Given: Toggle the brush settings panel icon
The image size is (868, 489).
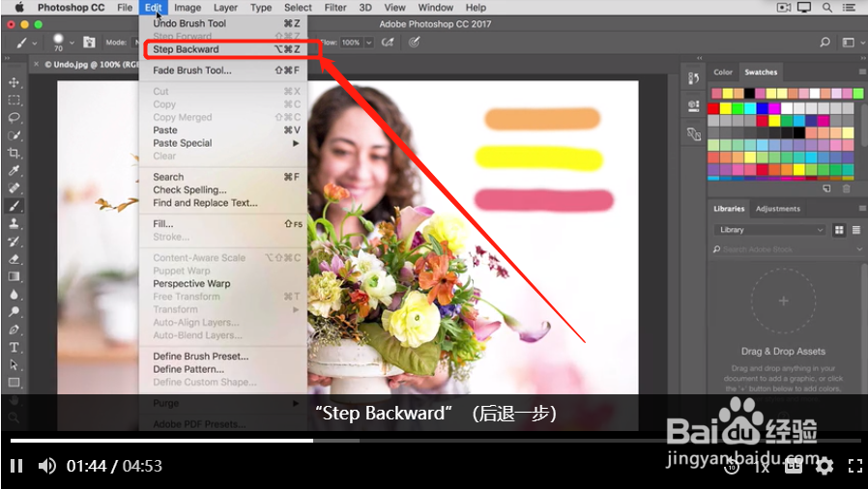Looking at the screenshot, I should click(x=89, y=43).
